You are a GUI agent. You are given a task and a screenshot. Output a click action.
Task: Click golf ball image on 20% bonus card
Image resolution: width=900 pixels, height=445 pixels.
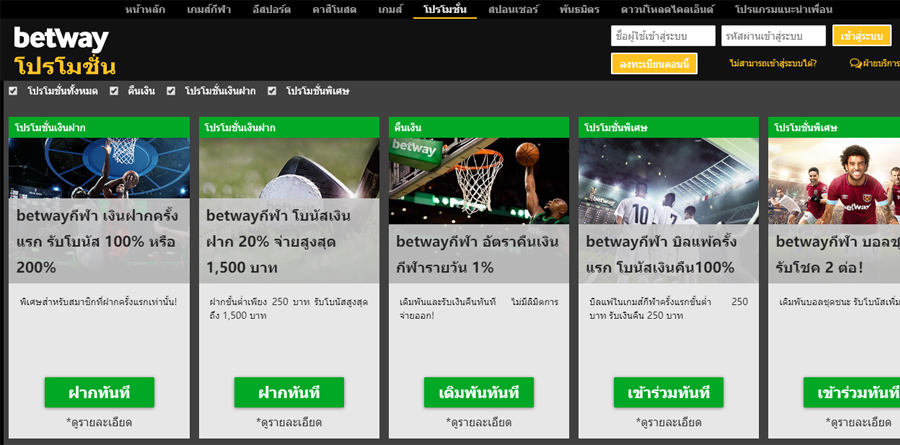click(x=289, y=168)
